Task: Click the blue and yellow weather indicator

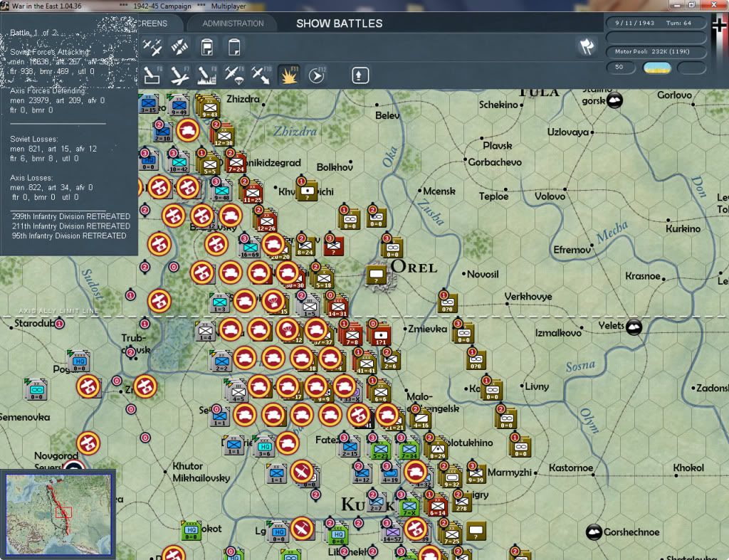Action: point(656,68)
